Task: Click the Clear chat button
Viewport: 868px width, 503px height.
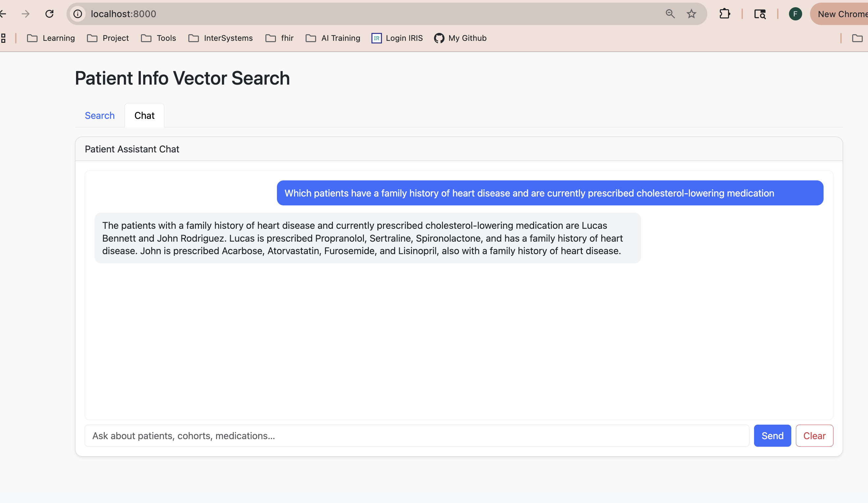Action: [x=814, y=436]
